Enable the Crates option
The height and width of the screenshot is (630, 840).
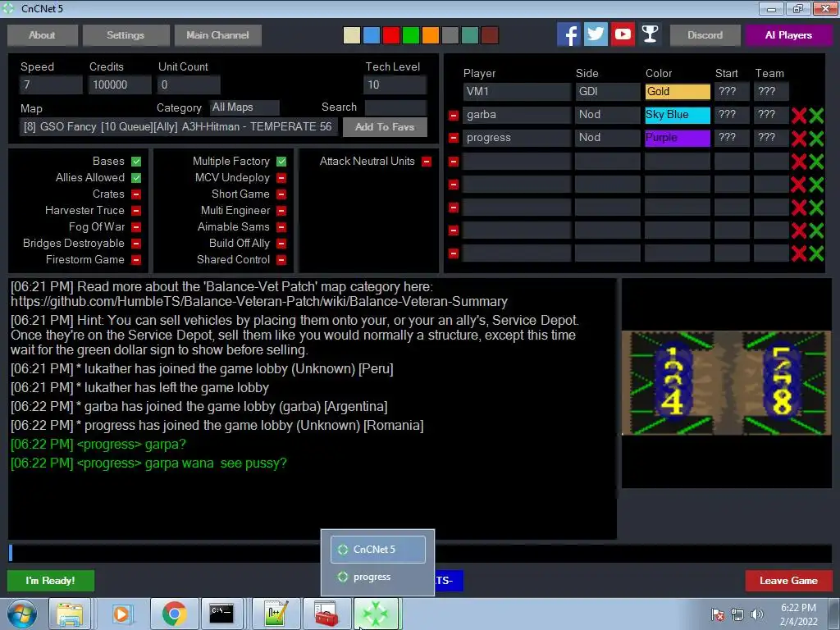pos(136,194)
